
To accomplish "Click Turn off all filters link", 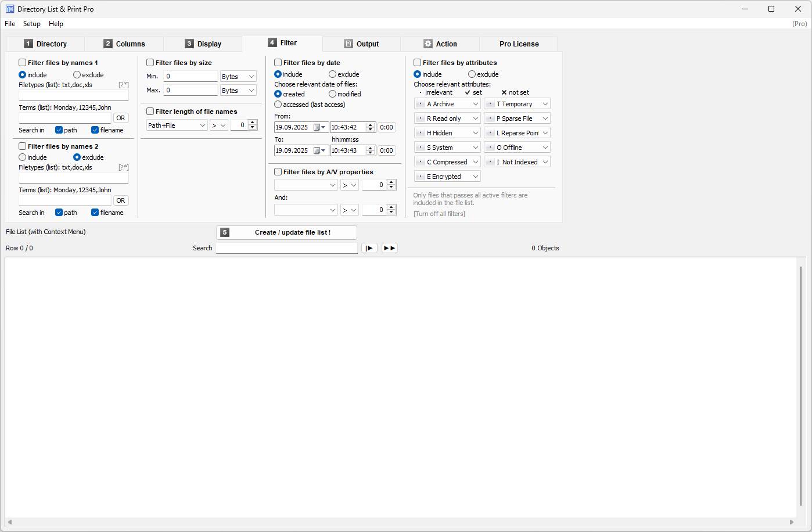I will 439,214.
